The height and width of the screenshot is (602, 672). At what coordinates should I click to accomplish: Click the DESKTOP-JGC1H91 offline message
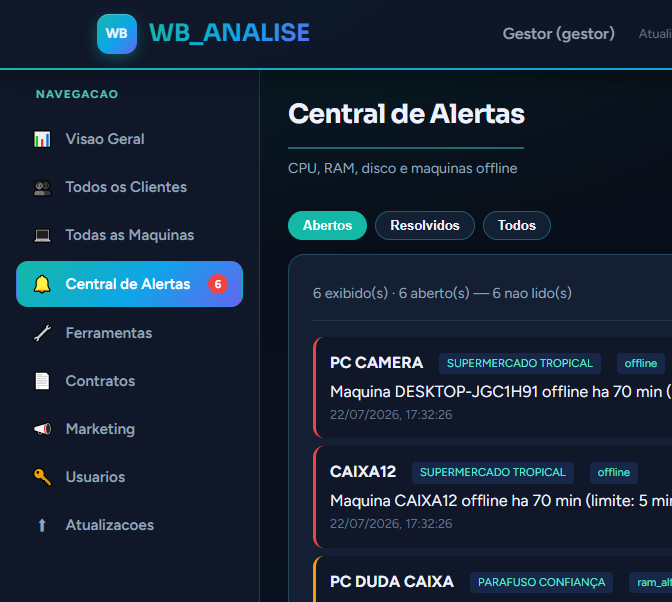[x=501, y=392]
